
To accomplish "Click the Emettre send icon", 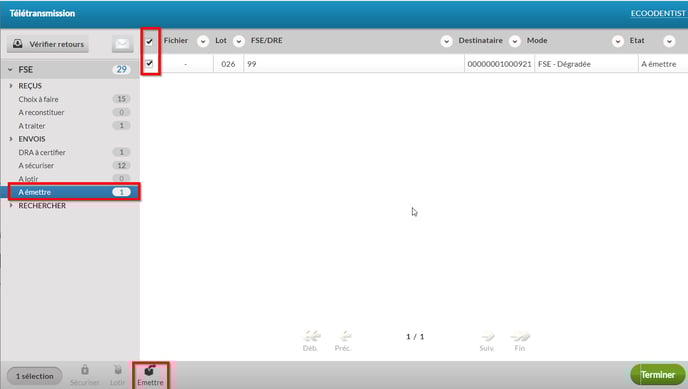I will click(x=150, y=371).
